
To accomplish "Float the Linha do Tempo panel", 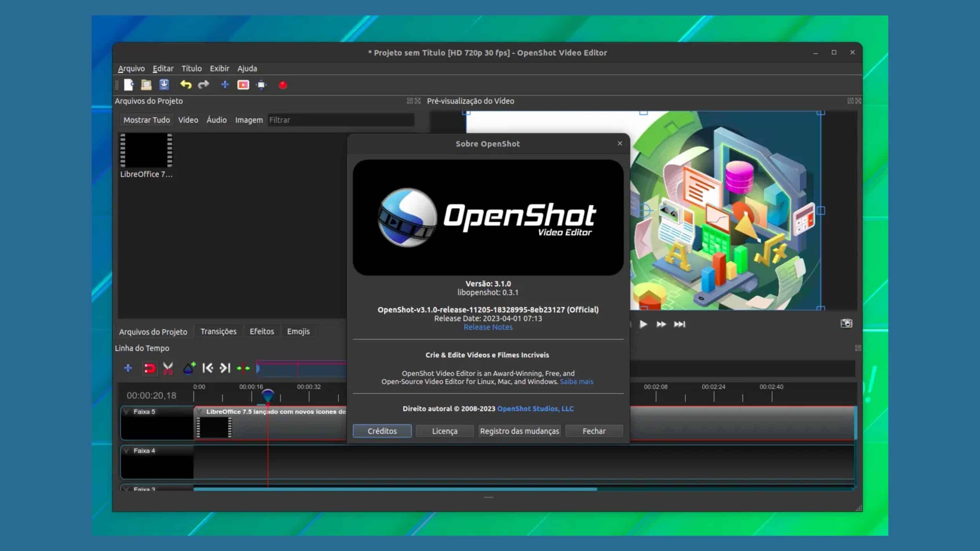I will point(858,348).
